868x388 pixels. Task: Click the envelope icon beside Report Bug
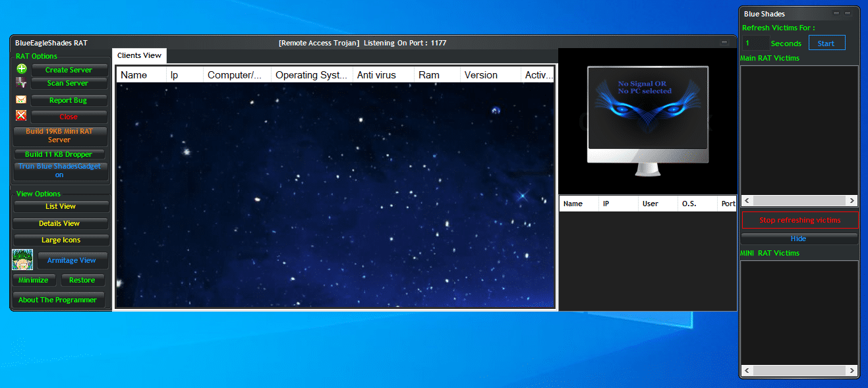point(21,99)
